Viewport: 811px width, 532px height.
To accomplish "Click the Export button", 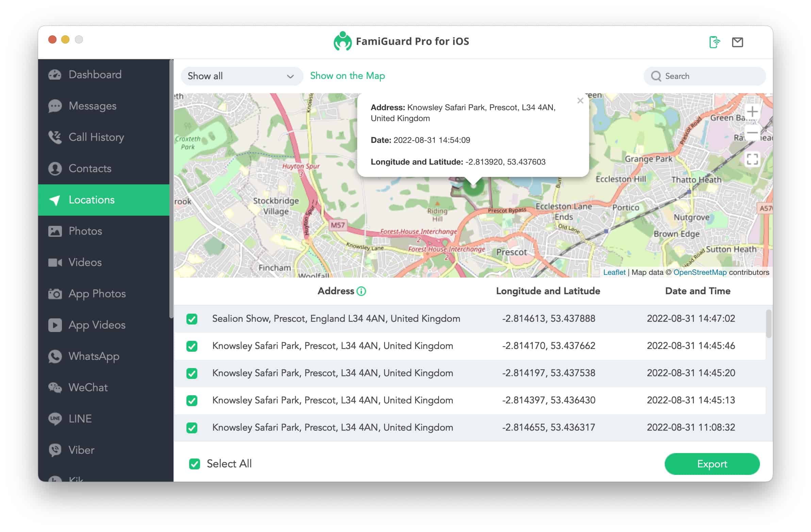I will point(712,464).
